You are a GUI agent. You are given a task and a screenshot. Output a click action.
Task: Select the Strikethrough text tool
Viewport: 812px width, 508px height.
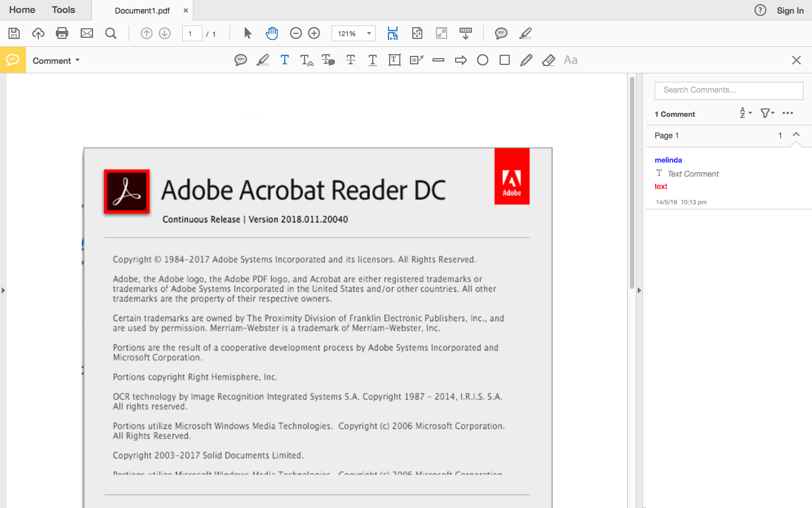[351, 60]
